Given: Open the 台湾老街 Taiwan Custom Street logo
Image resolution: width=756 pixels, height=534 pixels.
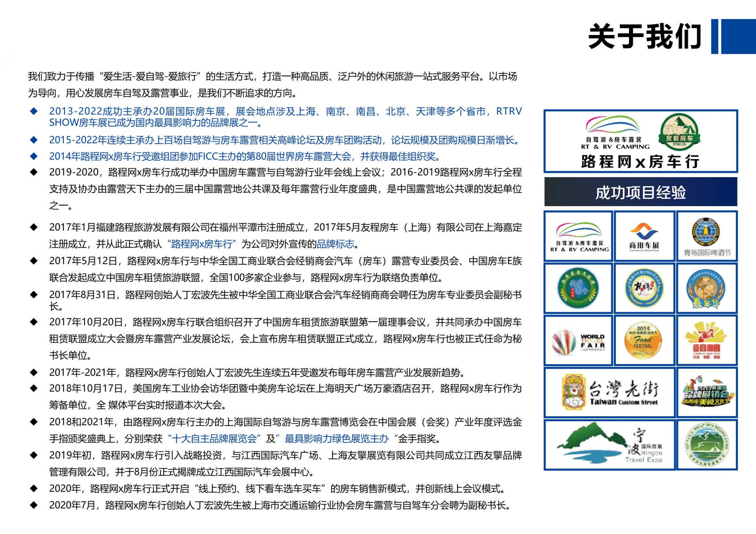Looking at the screenshot, I should click(x=610, y=392).
